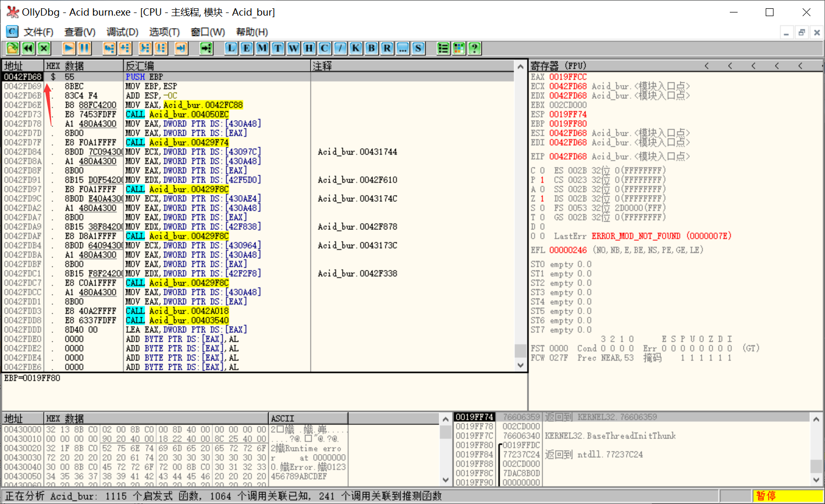Toggle the C flag value
Screen dimensions: 825x504
542,171
